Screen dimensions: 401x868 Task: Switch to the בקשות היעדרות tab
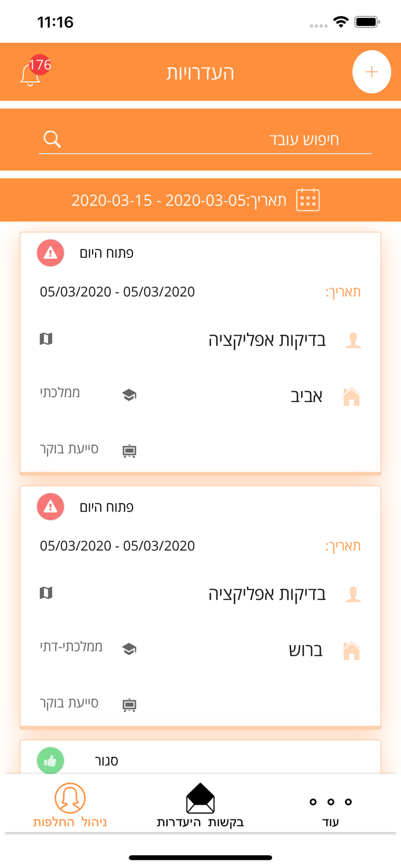point(200,804)
